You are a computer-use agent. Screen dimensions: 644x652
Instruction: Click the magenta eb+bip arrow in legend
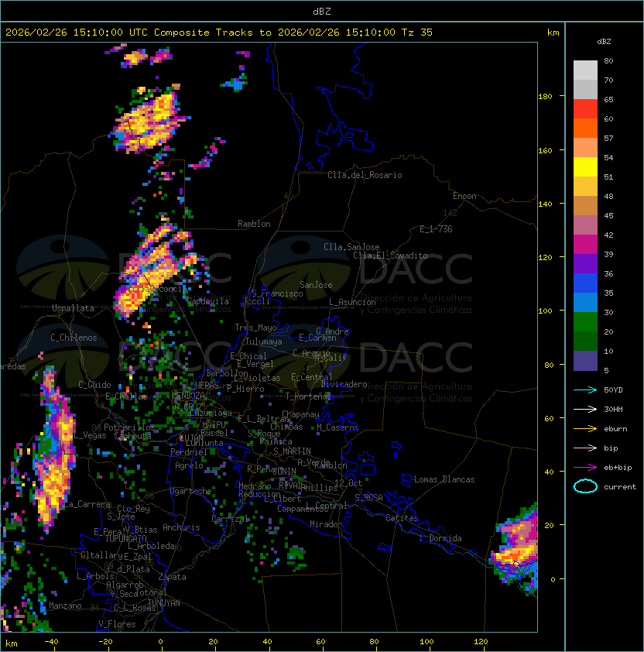[585, 468]
